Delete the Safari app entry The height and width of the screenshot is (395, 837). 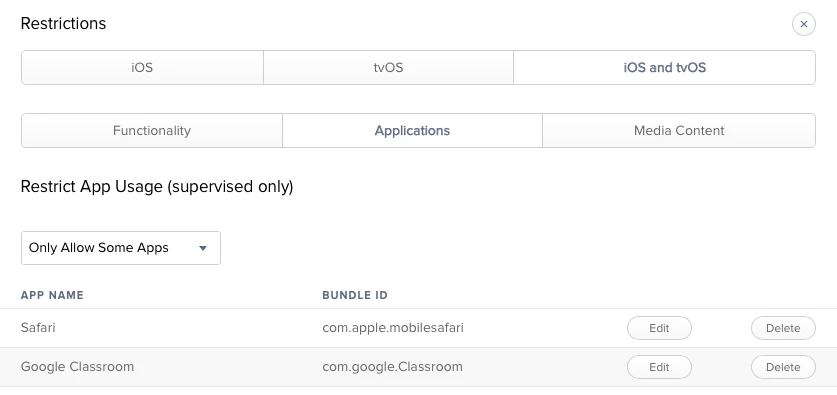(x=783, y=328)
